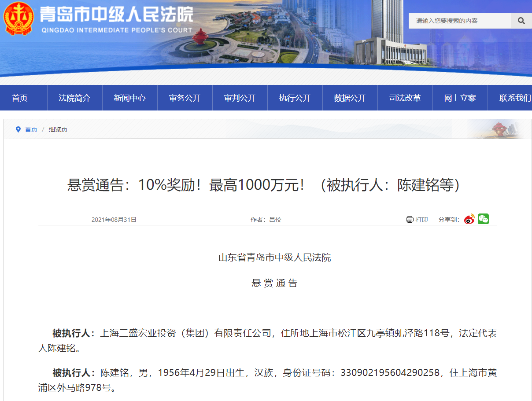532x401 pixels.
Task: Click the search magnifier icon
Action: click(521, 21)
